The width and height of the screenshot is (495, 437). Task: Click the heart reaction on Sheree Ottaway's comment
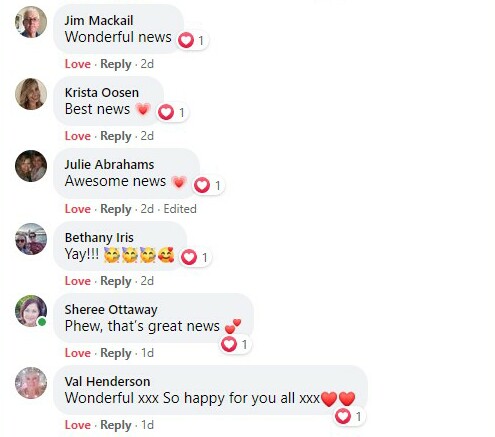point(236,344)
